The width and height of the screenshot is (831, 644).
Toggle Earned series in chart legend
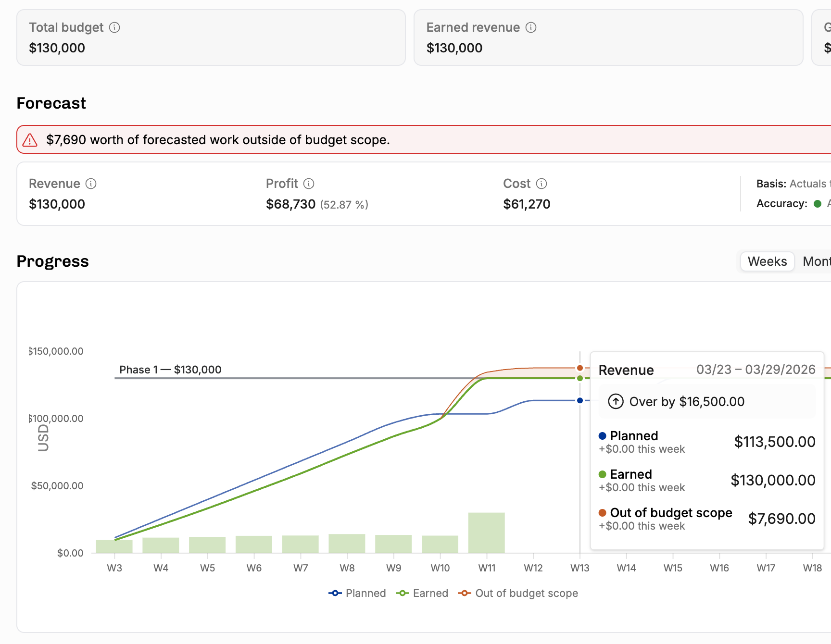click(422, 593)
